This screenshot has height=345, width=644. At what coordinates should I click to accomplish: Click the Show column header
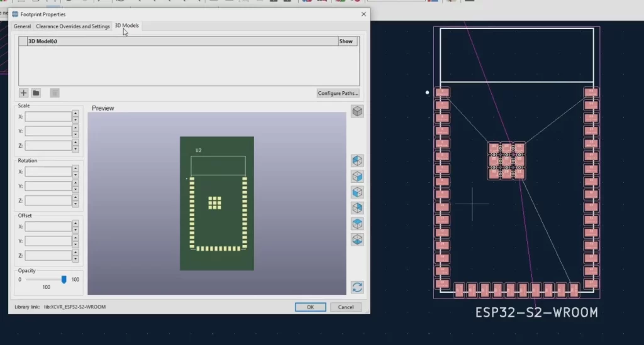pos(348,41)
